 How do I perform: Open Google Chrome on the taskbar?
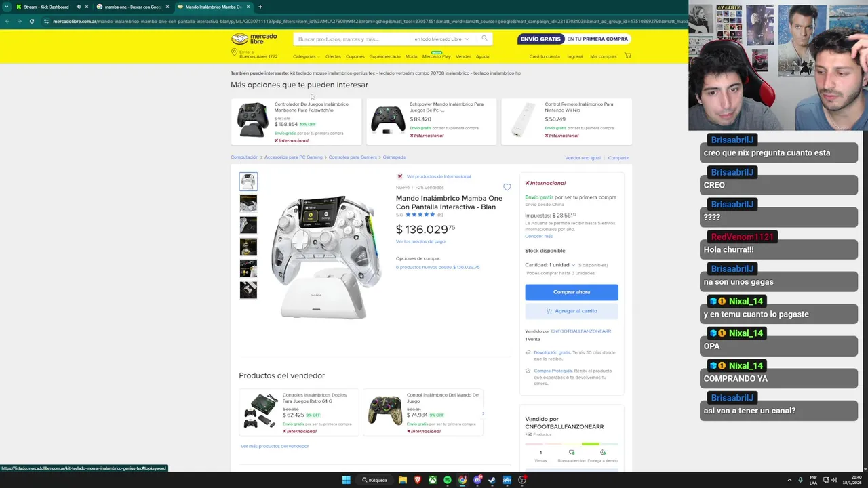462,480
